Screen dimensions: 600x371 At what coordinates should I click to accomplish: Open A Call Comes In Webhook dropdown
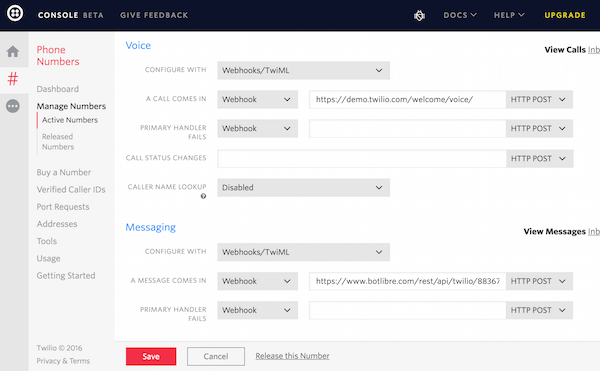[258, 99]
